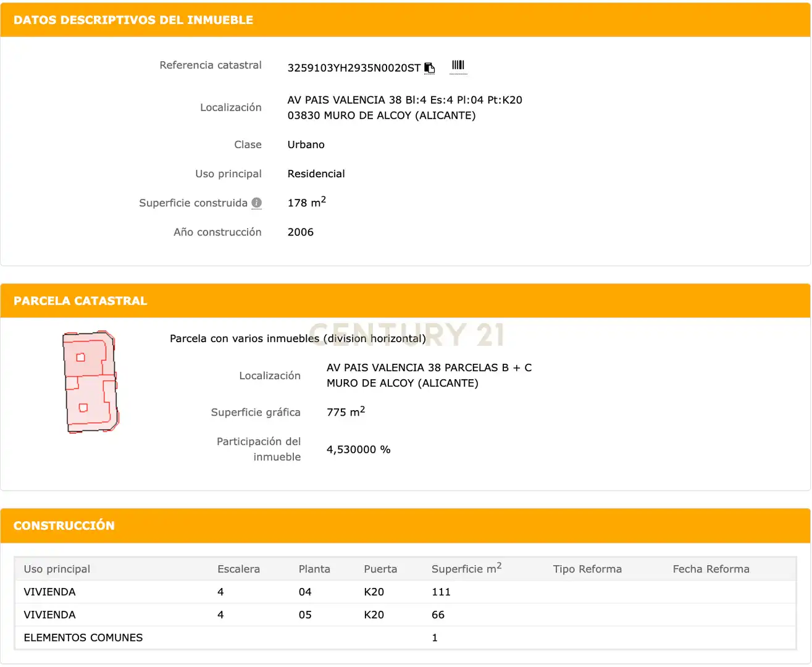Select "03830 MURO DE ALCOY (ALICANTE)" text
Viewport: 812px width, 667px height.
tap(382, 115)
